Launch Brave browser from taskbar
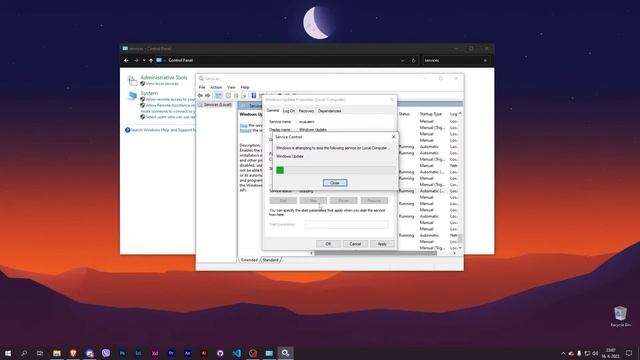 click(73, 353)
